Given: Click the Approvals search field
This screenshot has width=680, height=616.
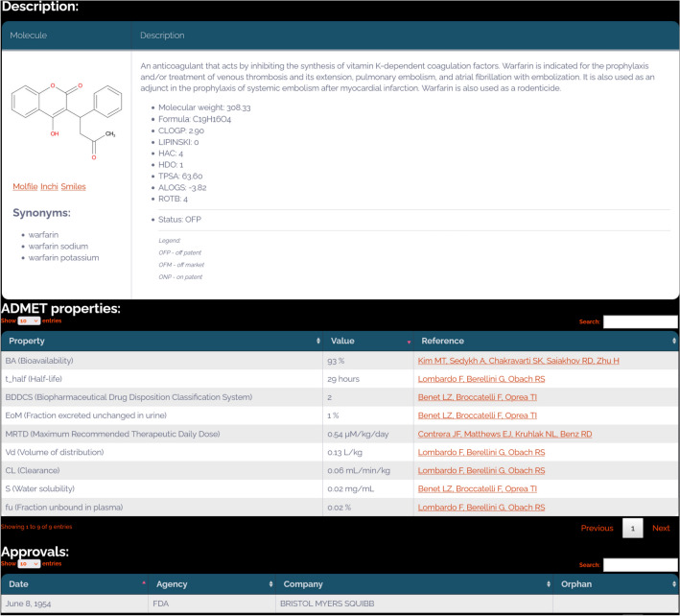Looking at the screenshot, I should pos(640,564).
